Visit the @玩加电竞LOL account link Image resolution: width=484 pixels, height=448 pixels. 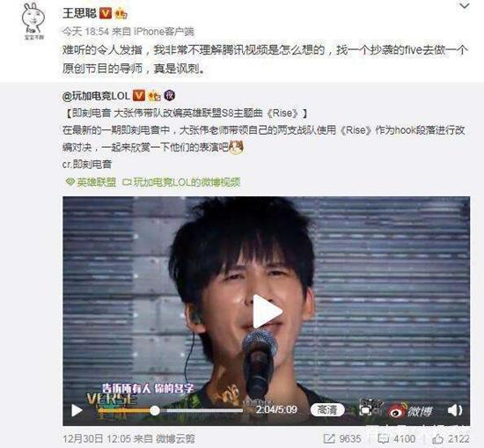click(x=96, y=96)
